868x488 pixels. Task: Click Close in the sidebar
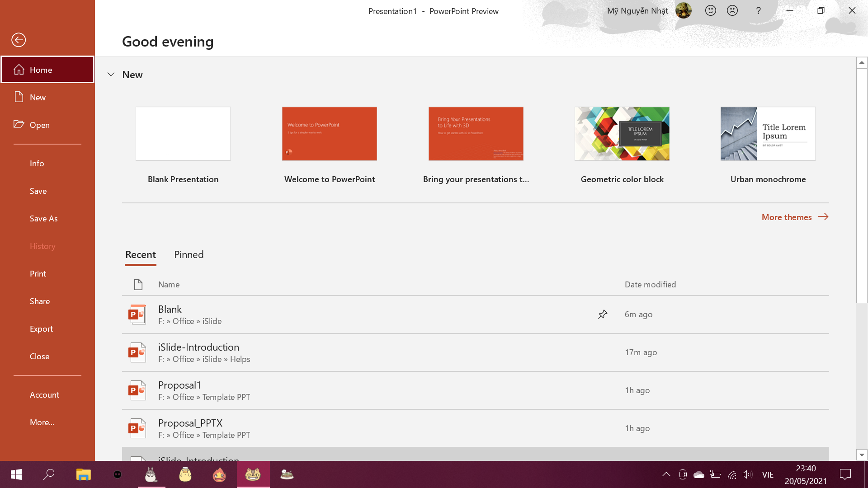click(x=47, y=356)
